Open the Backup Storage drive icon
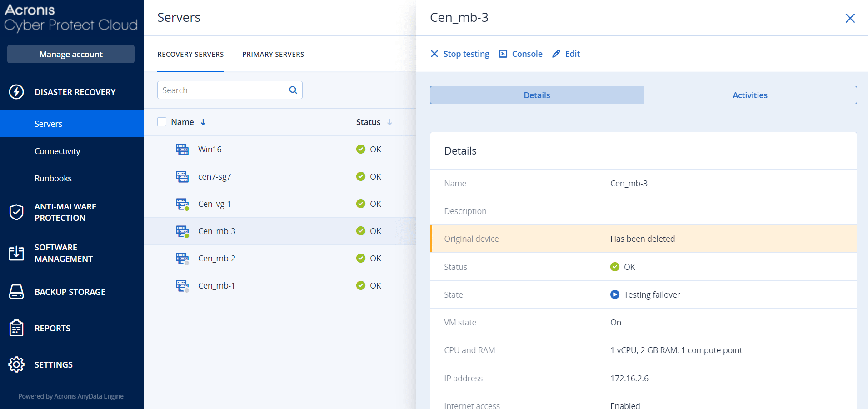 pyautogui.click(x=16, y=291)
